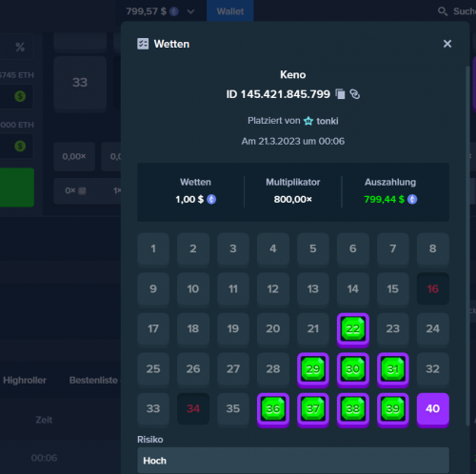The width and height of the screenshot is (476, 474).
Task: Open the Wallet button
Action: pyautogui.click(x=230, y=11)
